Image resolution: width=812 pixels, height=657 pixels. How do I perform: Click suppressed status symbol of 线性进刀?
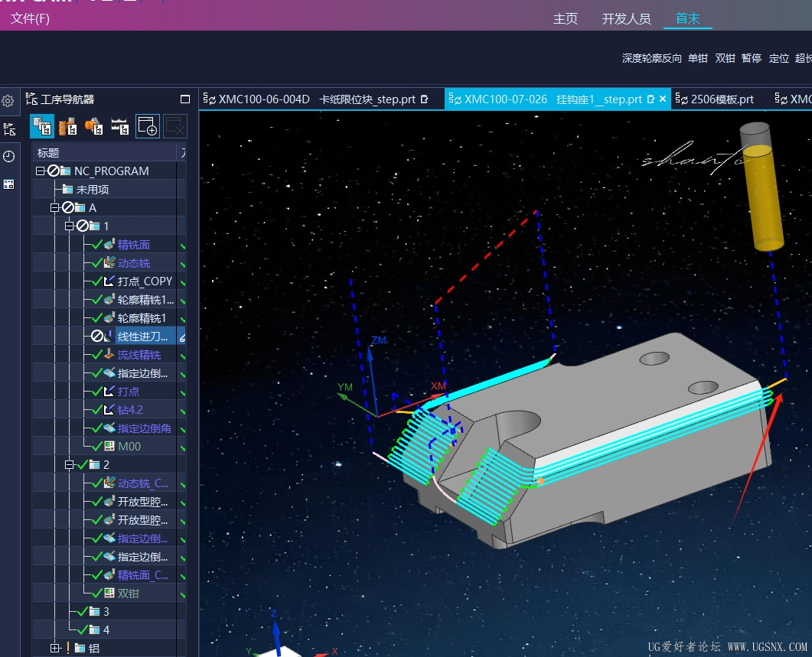pyautogui.click(x=97, y=337)
